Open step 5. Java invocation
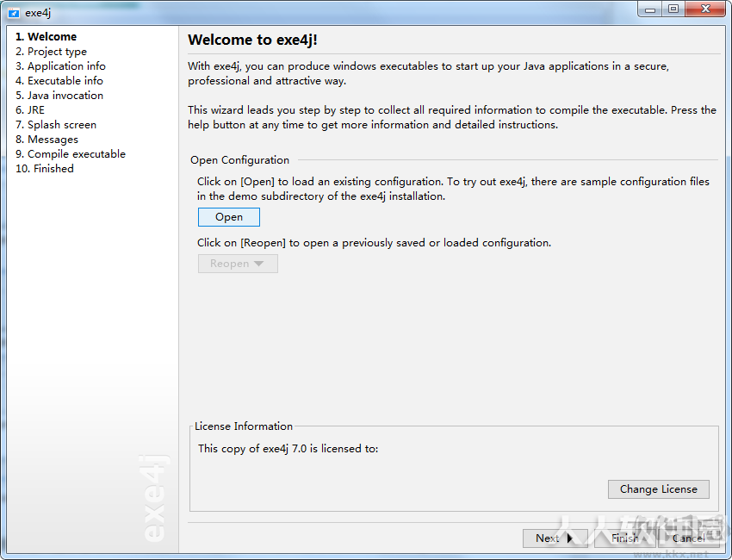The image size is (732, 560). pyautogui.click(x=59, y=96)
